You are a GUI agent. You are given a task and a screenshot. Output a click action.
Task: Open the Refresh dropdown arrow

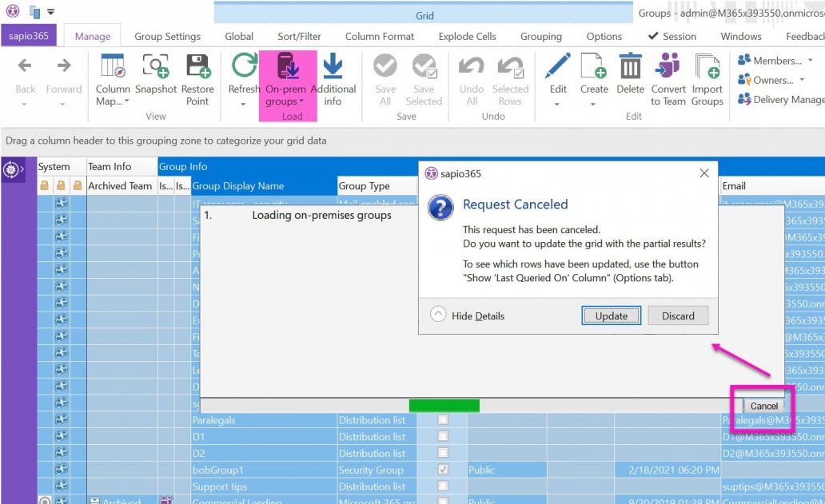tap(244, 105)
